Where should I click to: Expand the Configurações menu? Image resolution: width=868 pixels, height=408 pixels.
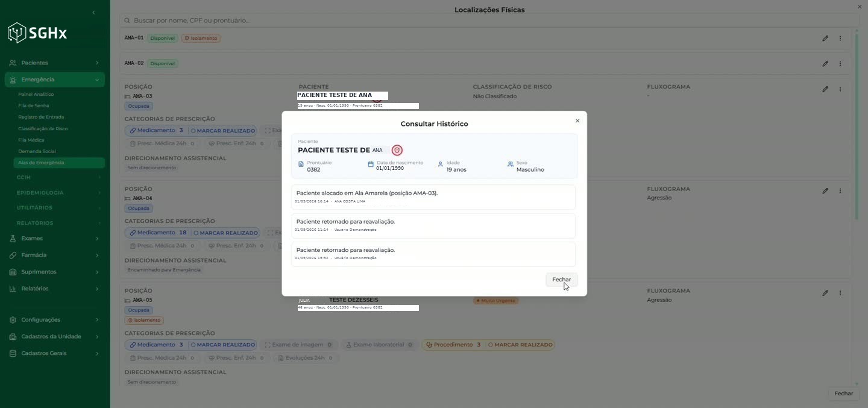pyautogui.click(x=54, y=320)
